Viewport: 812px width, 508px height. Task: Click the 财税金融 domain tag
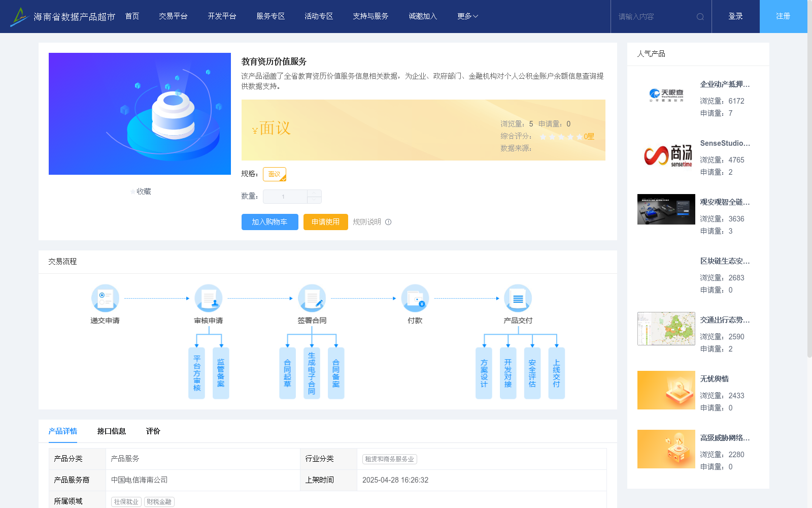tap(159, 502)
